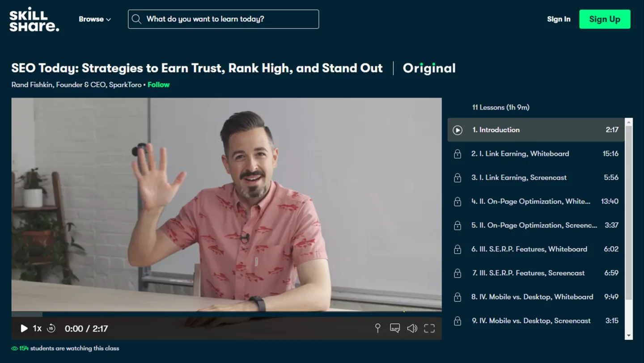
Task: Click the play circle next to Introduction lesson
Action: pyautogui.click(x=457, y=130)
